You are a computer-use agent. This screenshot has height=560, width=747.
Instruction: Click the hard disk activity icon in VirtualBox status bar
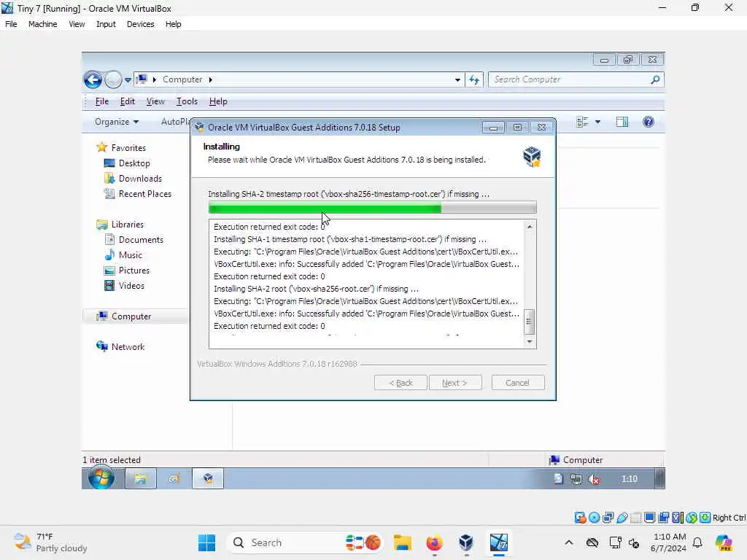pyautogui.click(x=580, y=518)
